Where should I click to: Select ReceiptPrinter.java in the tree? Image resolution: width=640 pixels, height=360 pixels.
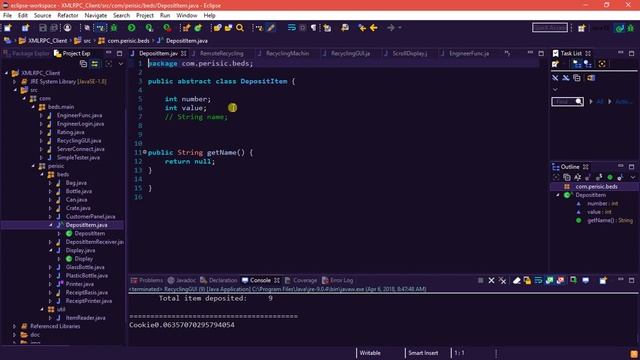click(x=89, y=301)
